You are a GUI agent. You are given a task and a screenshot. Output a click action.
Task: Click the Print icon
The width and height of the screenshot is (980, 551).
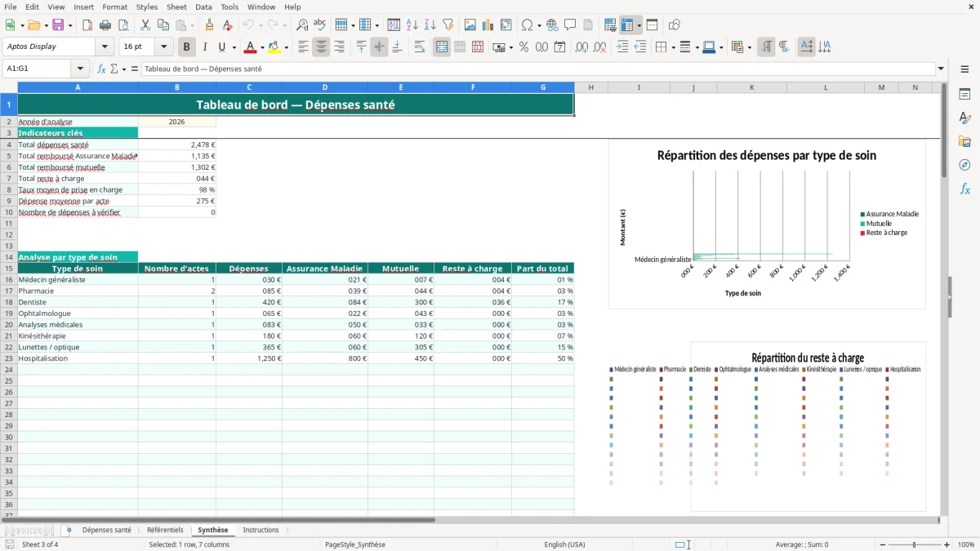coord(105,25)
